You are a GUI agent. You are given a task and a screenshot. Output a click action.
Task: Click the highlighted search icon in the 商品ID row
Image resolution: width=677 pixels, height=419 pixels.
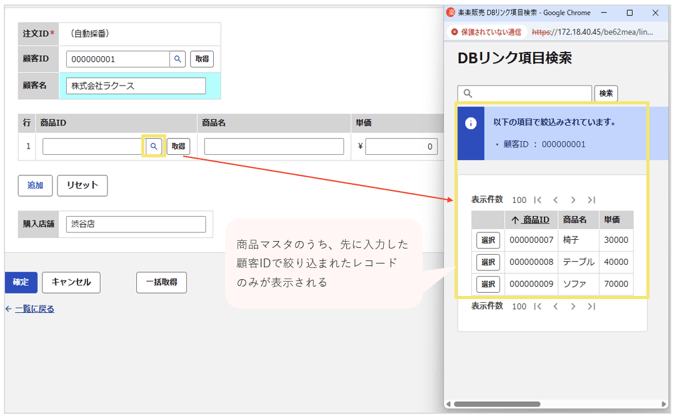154,146
